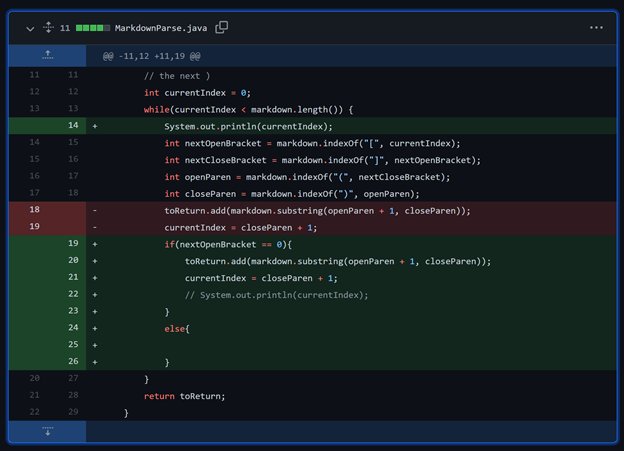Click the "else{" code line
This screenshot has width=624, height=451.
coord(177,329)
